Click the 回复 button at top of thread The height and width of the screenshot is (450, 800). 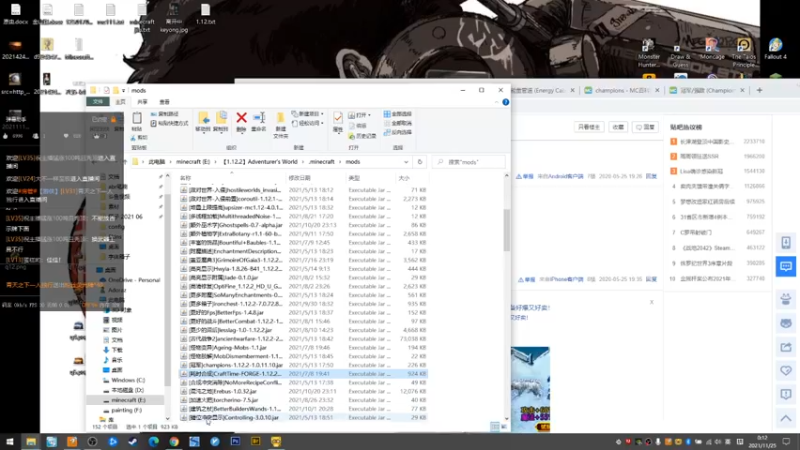click(645, 127)
